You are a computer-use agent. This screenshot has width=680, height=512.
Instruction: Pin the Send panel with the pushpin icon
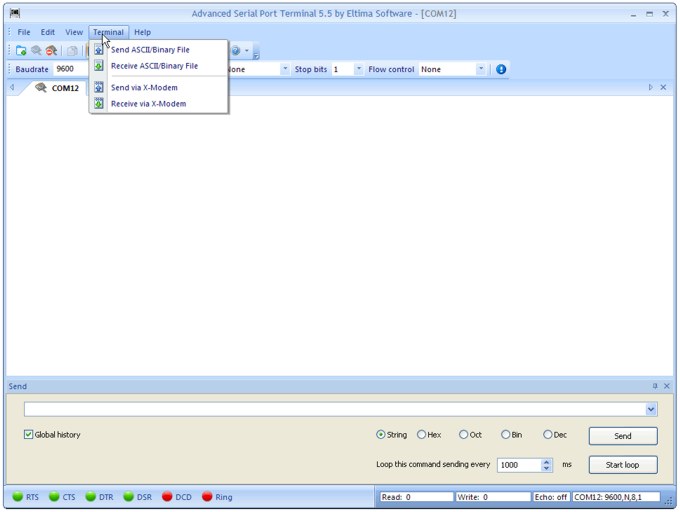click(x=655, y=386)
